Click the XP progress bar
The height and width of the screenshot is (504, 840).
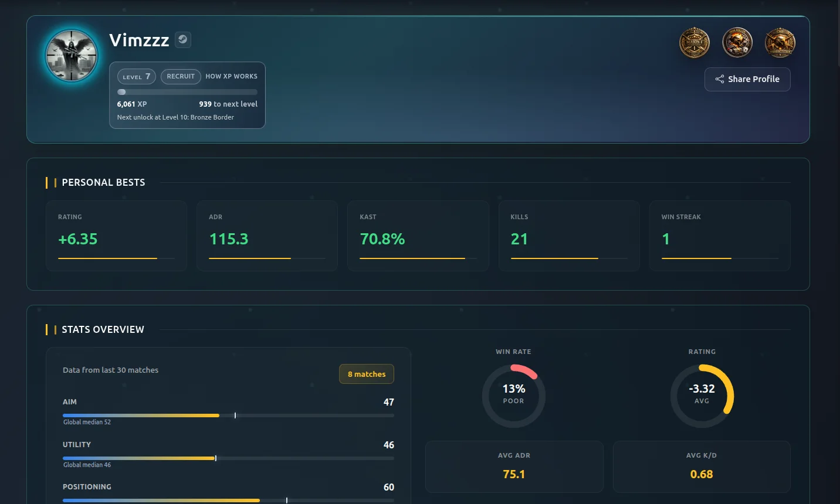tap(187, 92)
